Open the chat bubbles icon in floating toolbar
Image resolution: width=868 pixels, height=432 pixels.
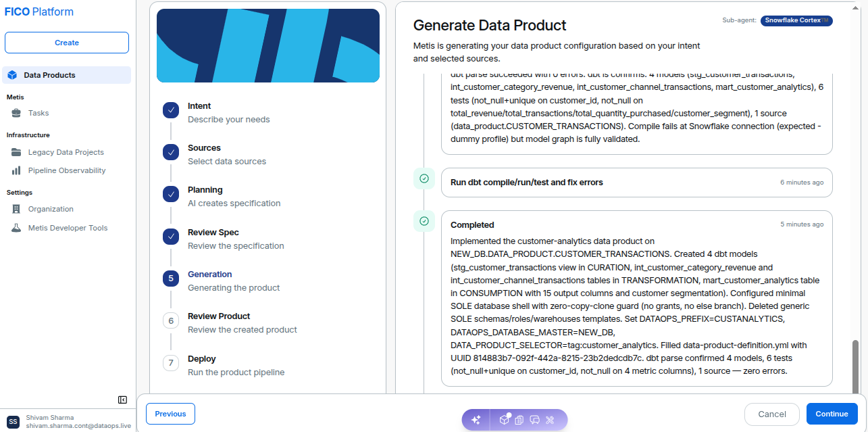(534, 420)
